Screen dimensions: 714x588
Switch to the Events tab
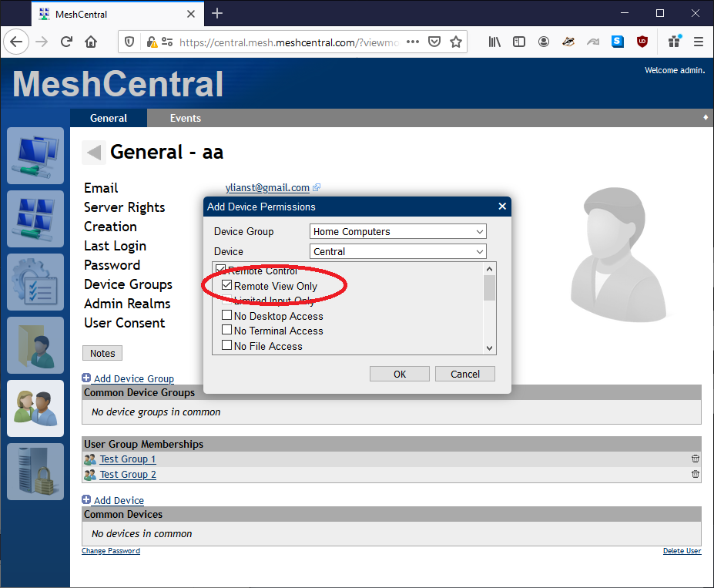[x=186, y=118]
